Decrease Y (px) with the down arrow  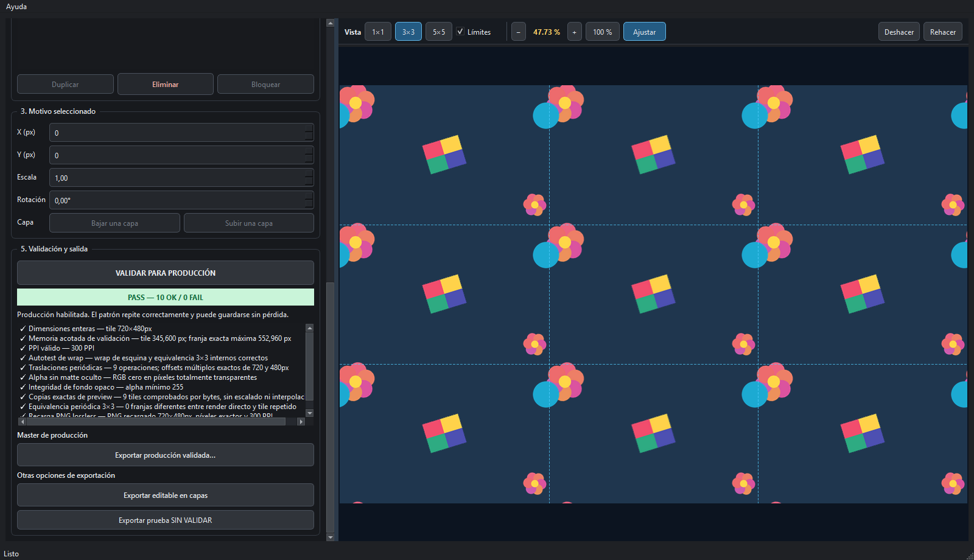tap(309, 159)
